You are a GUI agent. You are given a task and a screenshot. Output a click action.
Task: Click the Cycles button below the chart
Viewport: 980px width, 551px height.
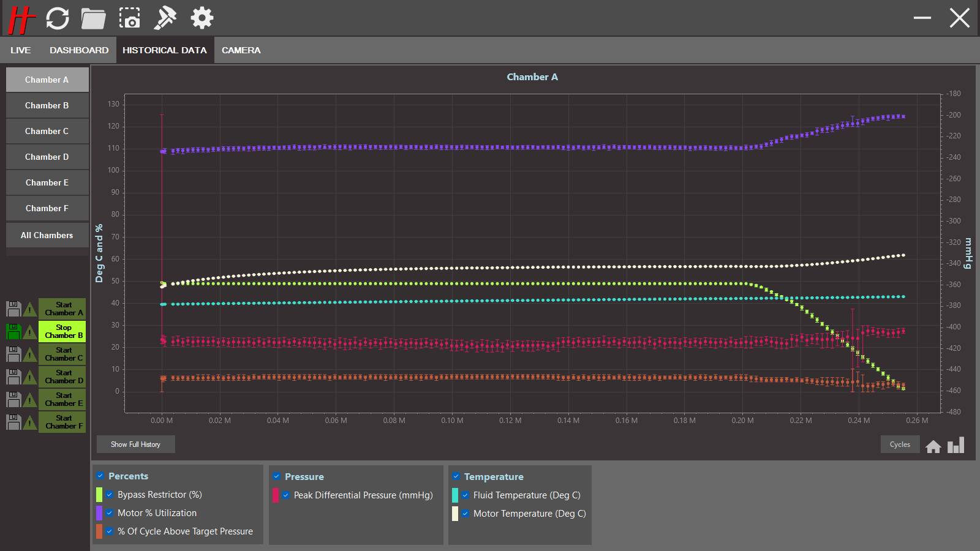900,444
